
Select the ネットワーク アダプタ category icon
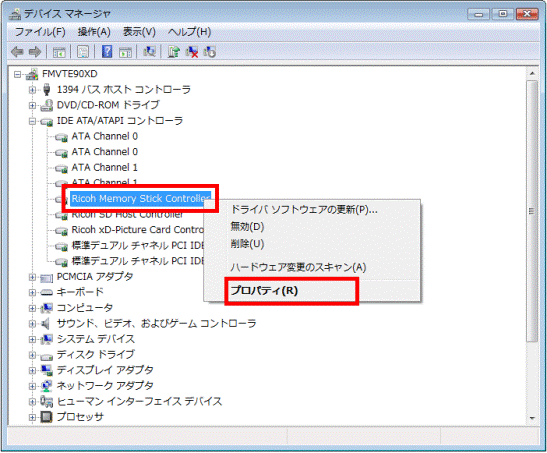(x=47, y=385)
